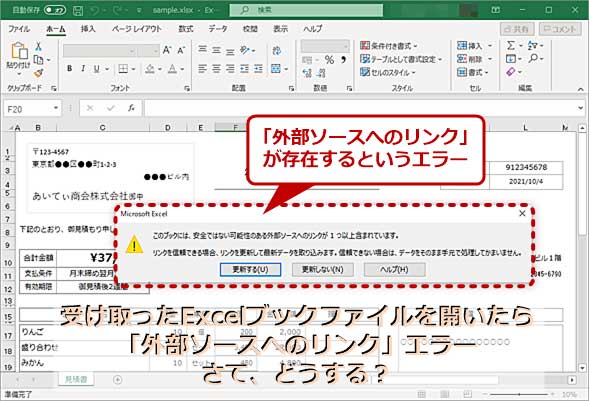Click the Comments button
Screen dimensions: 589x401
click(560, 29)
